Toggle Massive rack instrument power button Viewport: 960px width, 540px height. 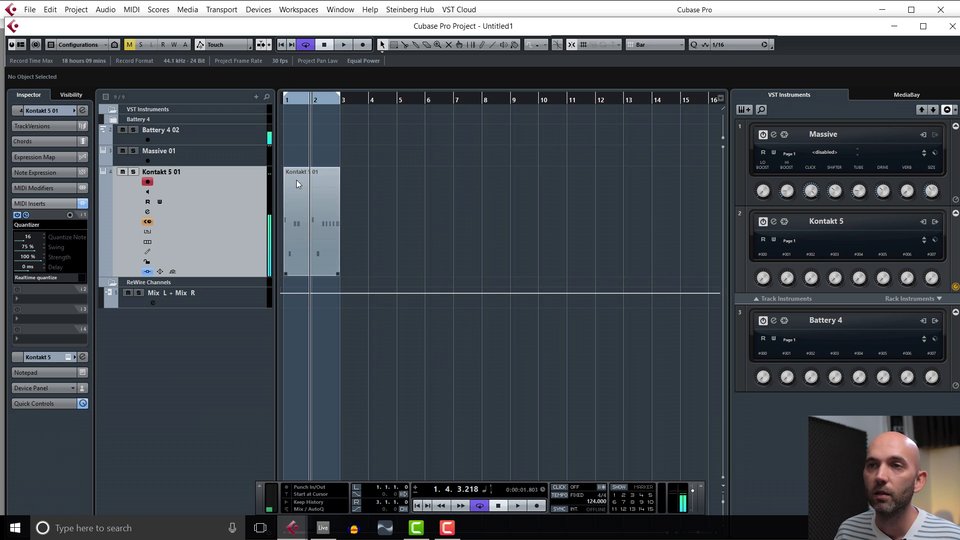point(763,135)
